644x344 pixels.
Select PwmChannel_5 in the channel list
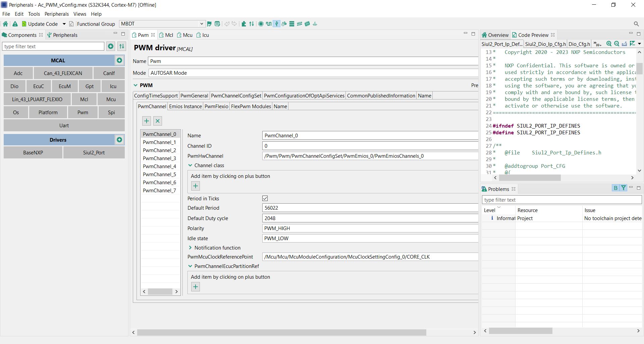159,174
